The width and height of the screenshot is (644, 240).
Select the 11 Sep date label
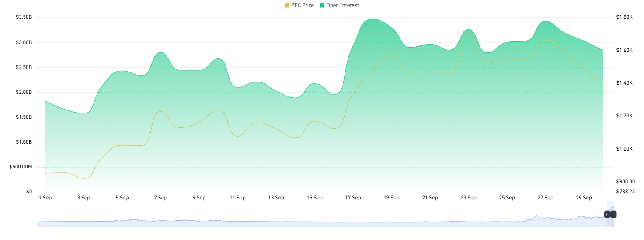click(x=237, y=198)
